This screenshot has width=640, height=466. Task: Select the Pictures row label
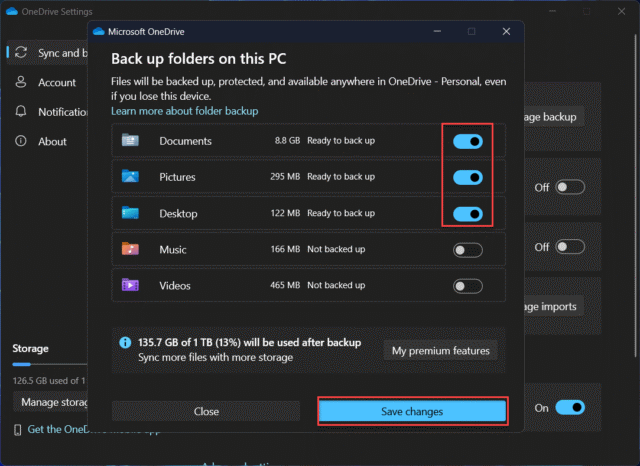click(x=177, y=177)
